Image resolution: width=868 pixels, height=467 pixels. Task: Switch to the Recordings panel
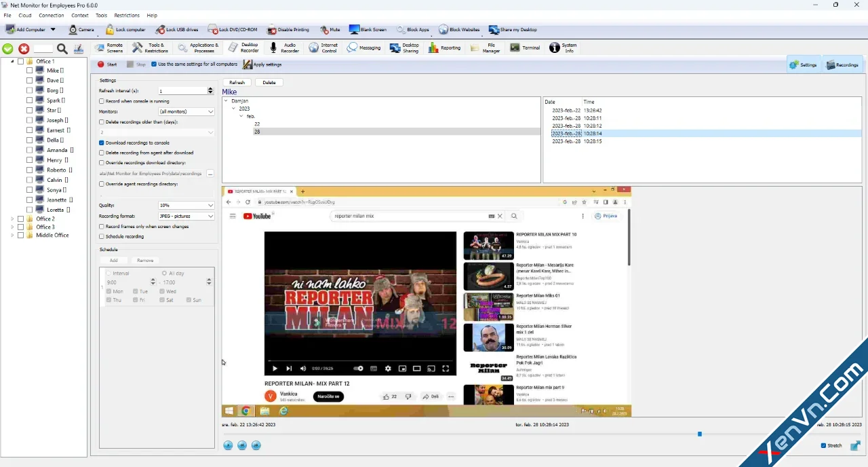click(x=842, y=64)
